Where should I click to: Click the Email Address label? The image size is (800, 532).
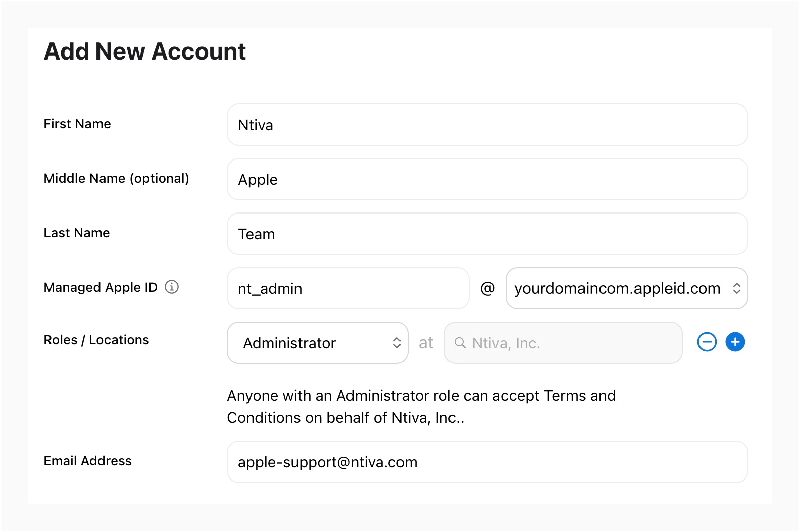coord(88,461)
